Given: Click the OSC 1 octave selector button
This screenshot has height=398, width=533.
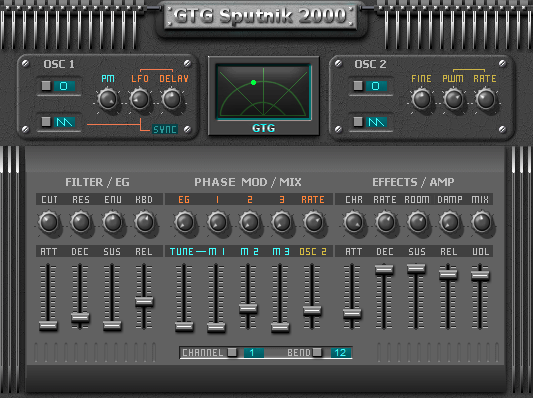Looking at the screenshot, I should [x=46, y=86].
